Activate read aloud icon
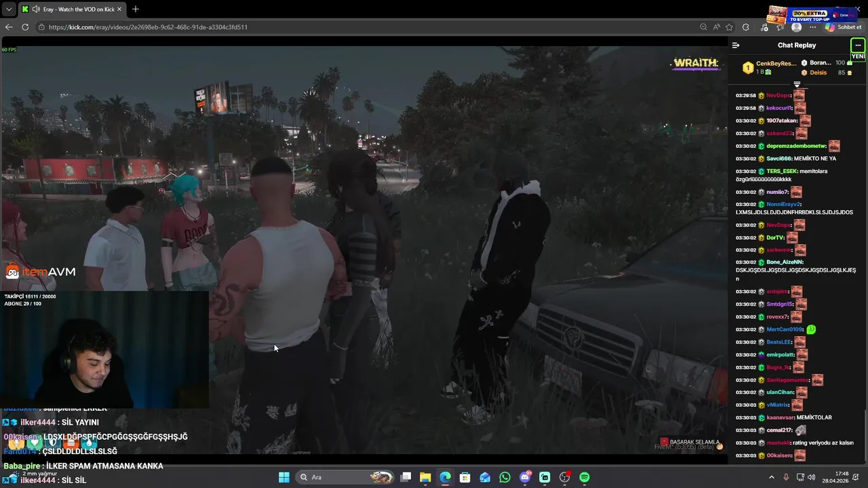The height and width of the screenshot is (488, 868). [716, 27]
